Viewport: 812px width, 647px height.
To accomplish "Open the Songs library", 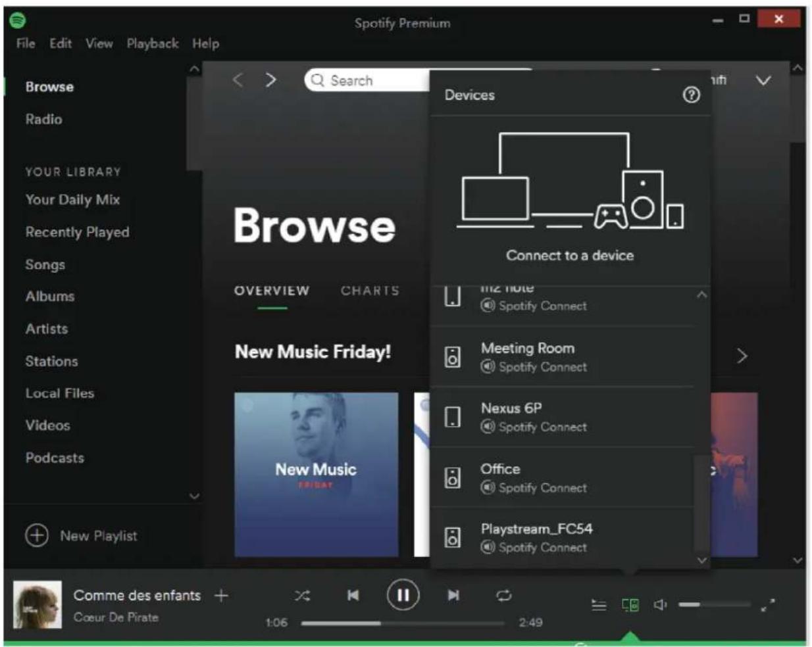I will click(x=45, y=264).
